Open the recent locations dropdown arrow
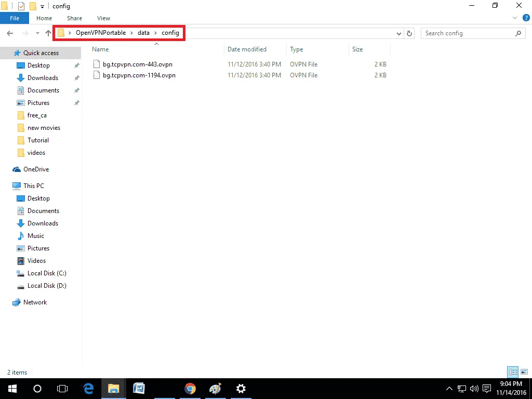 [x=37, y=33]
